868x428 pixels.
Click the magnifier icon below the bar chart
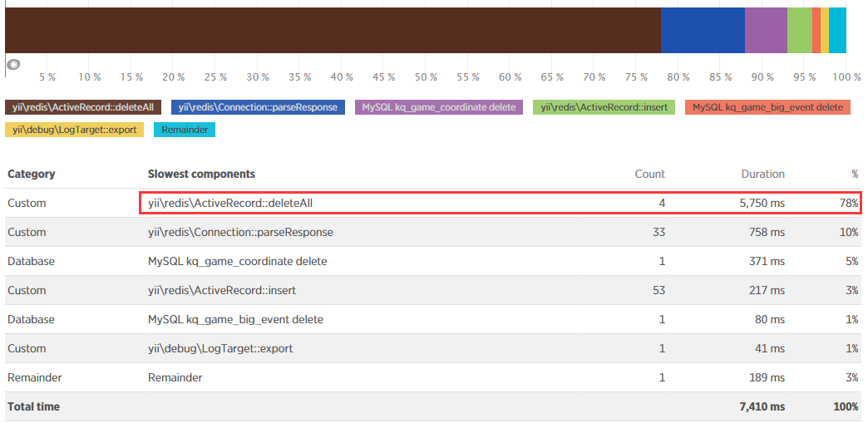coord(13,64)
